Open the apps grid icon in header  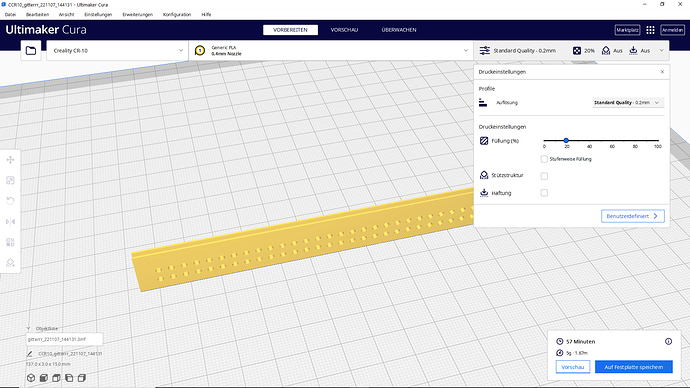[650, 30]
